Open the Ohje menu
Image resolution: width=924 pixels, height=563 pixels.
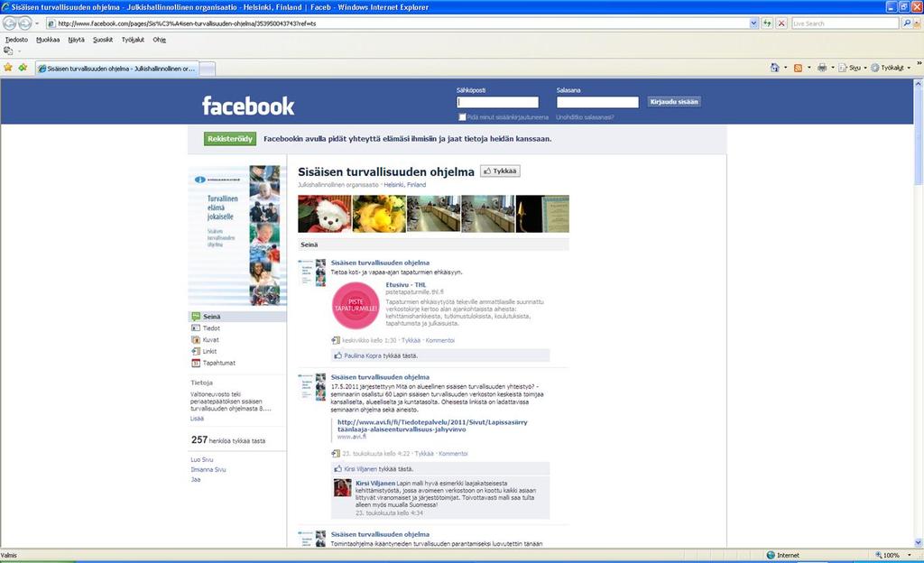[159, 40]
